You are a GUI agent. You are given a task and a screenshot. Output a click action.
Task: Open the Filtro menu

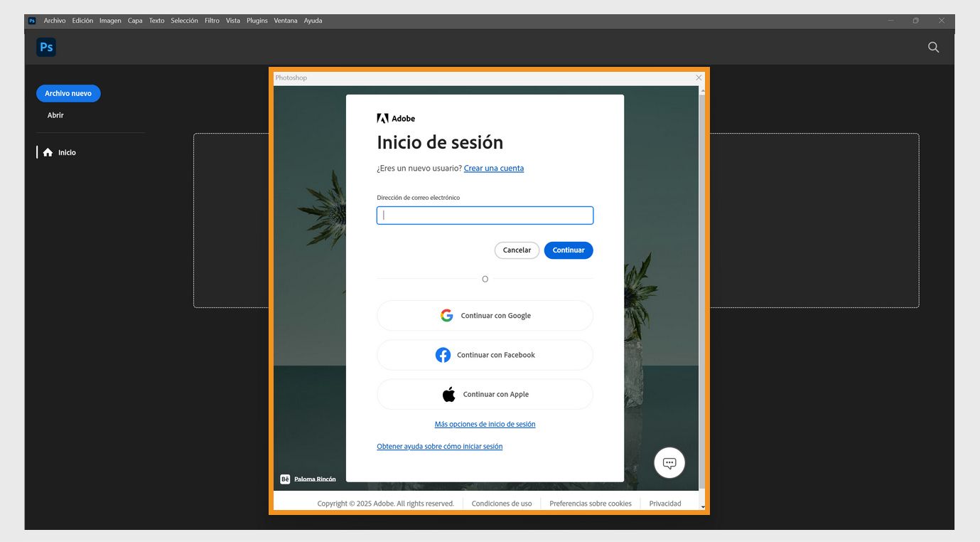coord(212,21)
